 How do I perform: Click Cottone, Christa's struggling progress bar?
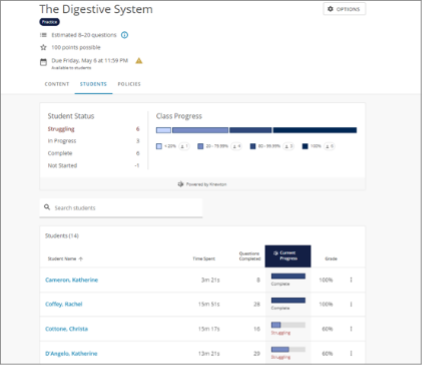coord(288,325)
